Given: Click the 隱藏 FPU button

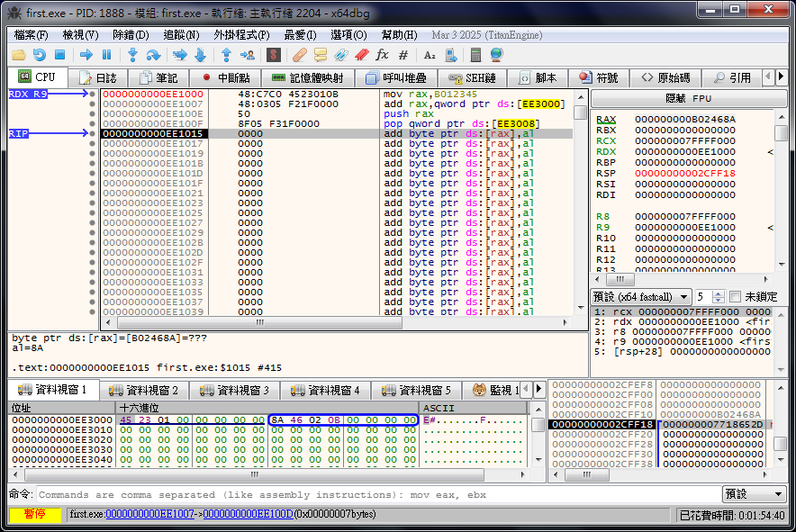Looking at the screenshot, I should coord(688,98).
